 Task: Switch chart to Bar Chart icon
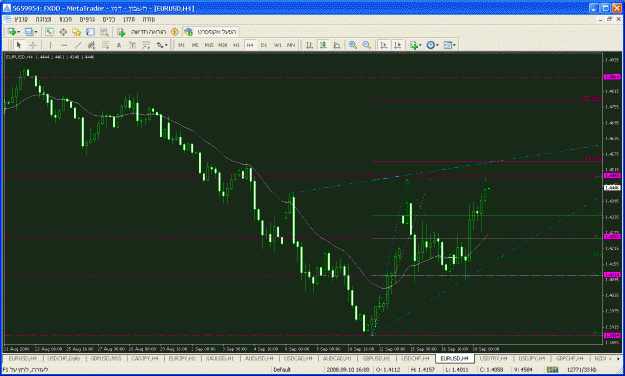[x=309, y=45]
